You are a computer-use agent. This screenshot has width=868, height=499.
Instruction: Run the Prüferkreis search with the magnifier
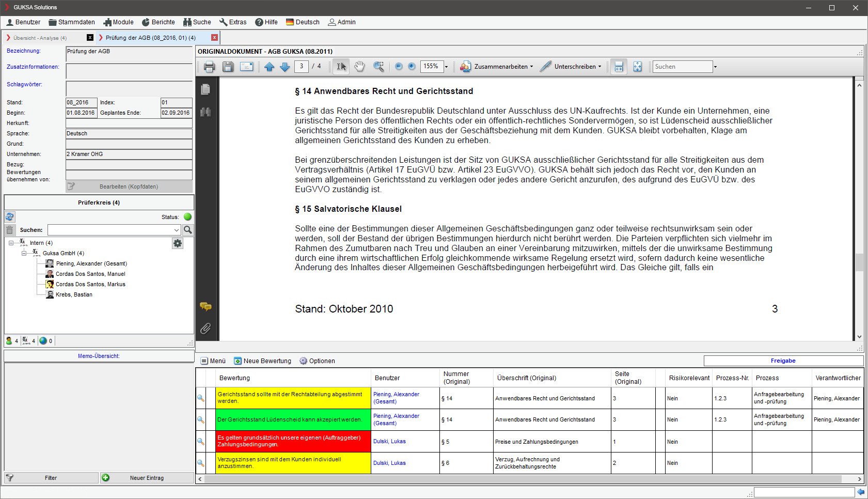[188, 230]
